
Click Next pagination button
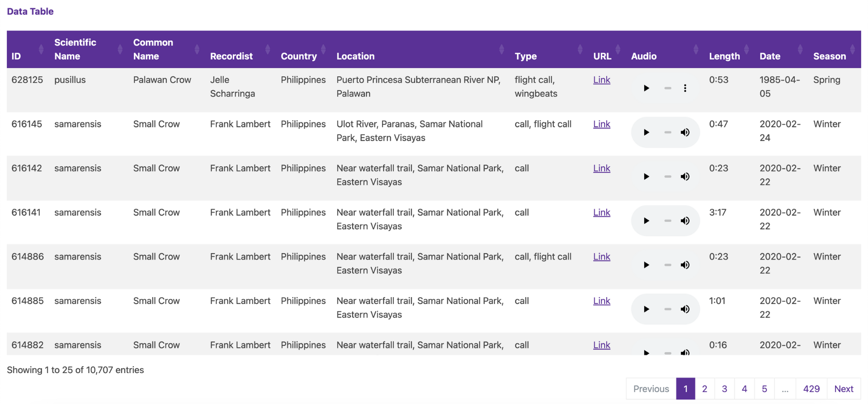pos(844,389)
